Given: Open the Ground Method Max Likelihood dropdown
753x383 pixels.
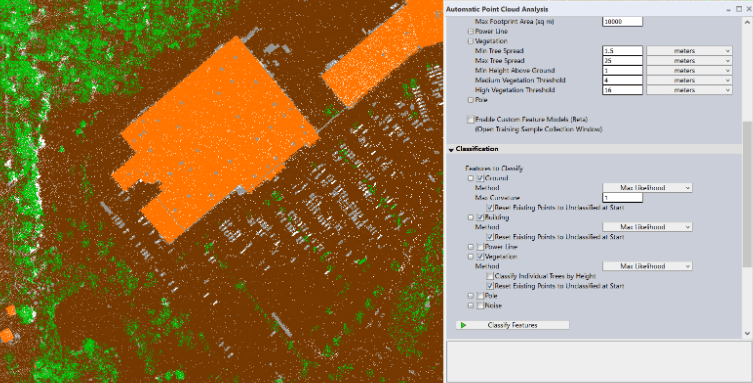Looking at the screenshot, I should click(647, 188).
